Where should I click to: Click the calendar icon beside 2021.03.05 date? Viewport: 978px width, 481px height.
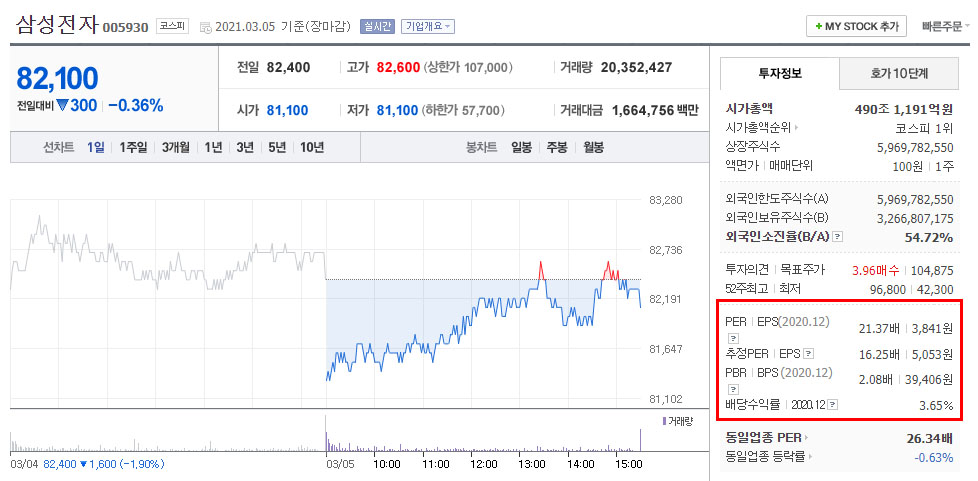(205, 27)
